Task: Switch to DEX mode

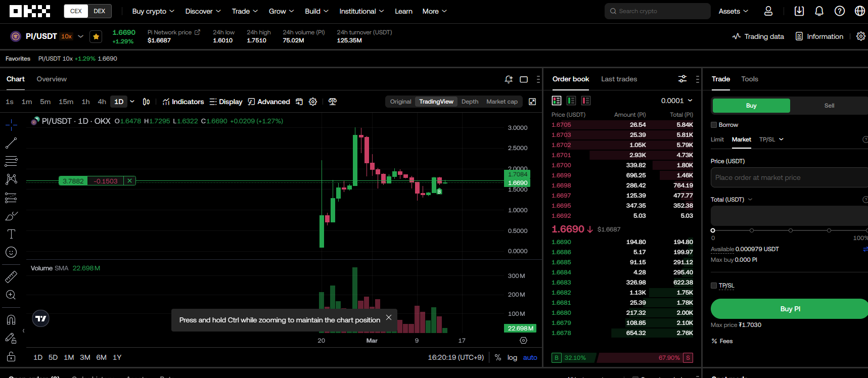Action: tap(100, 11)
